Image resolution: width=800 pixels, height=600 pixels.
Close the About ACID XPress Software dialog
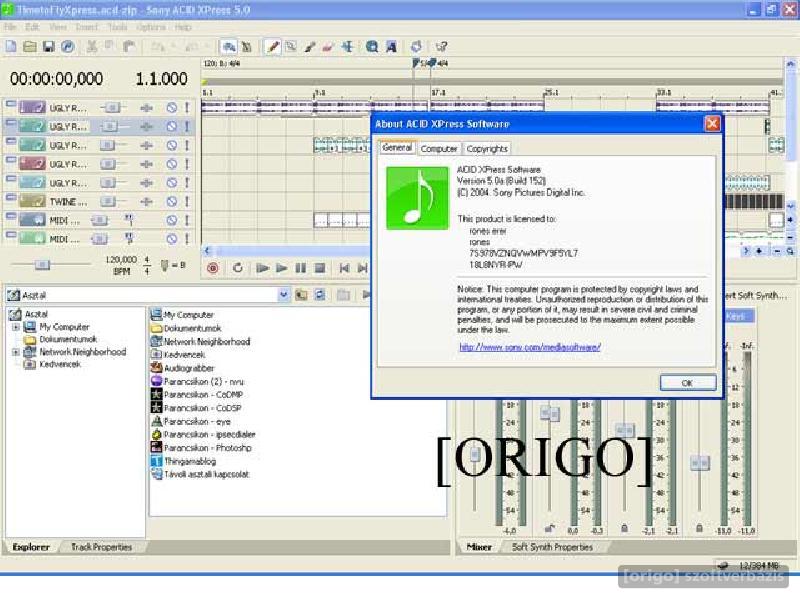tap(712, 123)
